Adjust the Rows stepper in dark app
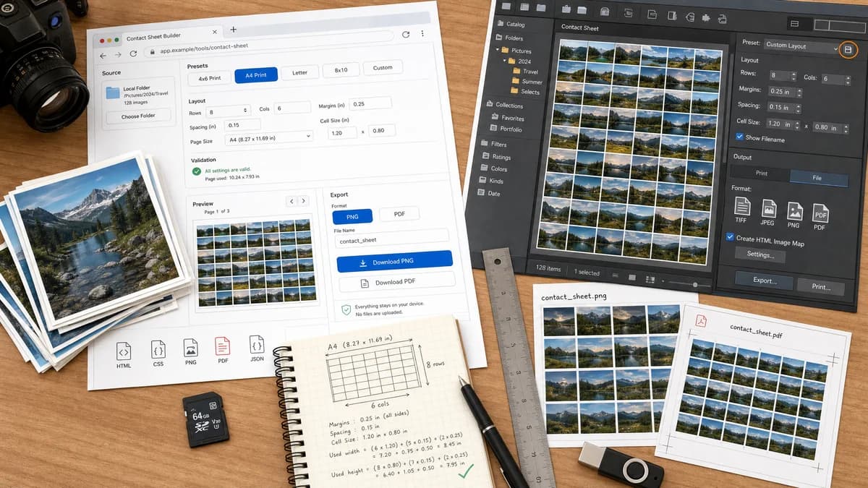This screenshot has height=488, width=868. (793, 75)
